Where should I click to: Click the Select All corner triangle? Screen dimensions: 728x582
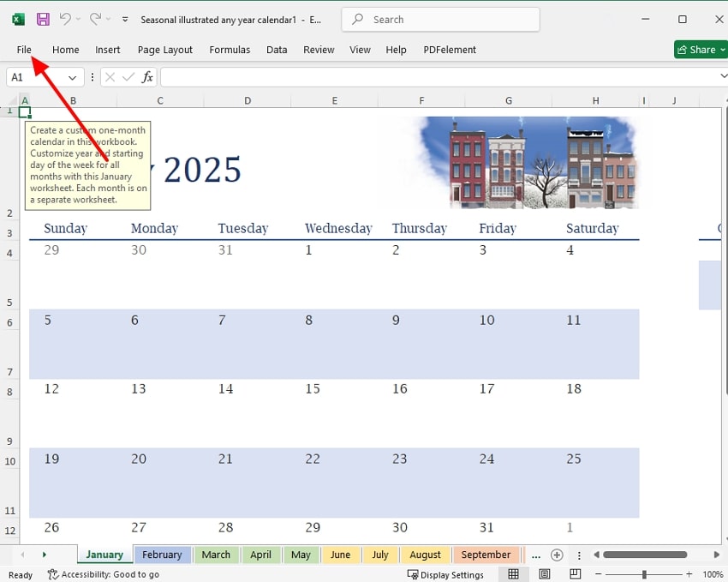tap(14, 101)
